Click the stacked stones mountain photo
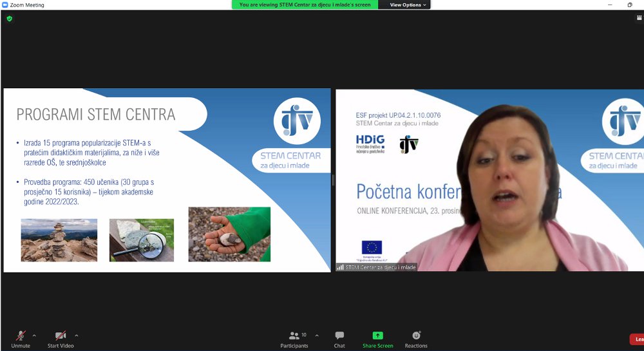Image resolution: width=644 pixels, height=351 pixels. pyautogui.click(x=59, y=240)
